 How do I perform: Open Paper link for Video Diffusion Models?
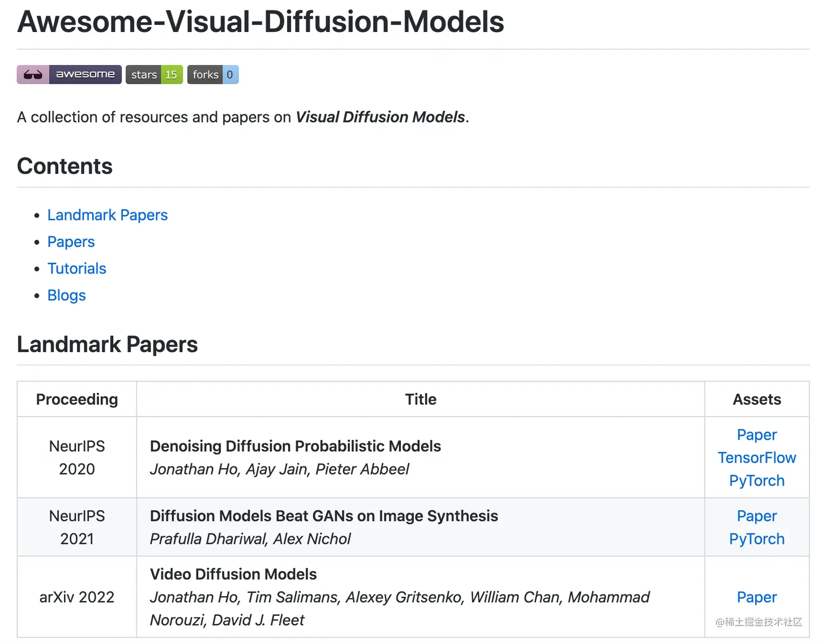point(757,597)
